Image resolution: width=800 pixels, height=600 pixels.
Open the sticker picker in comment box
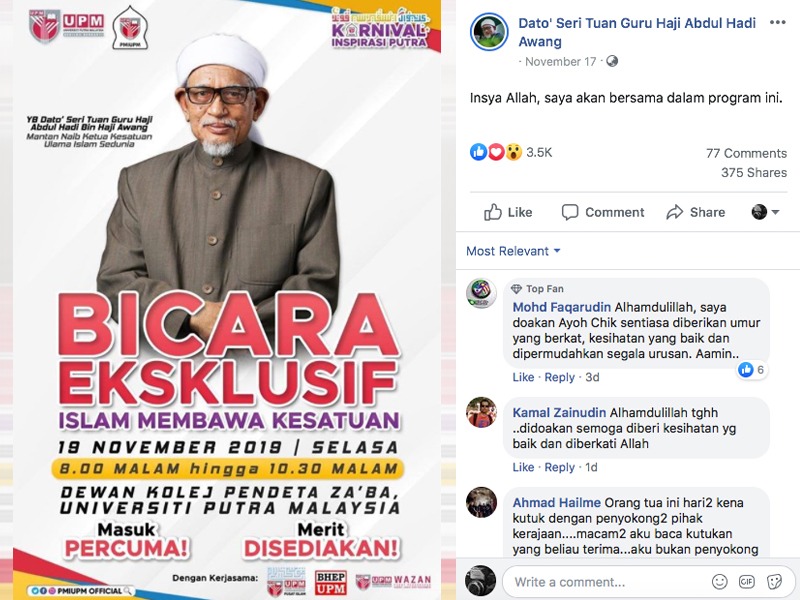tap(774, 582)
